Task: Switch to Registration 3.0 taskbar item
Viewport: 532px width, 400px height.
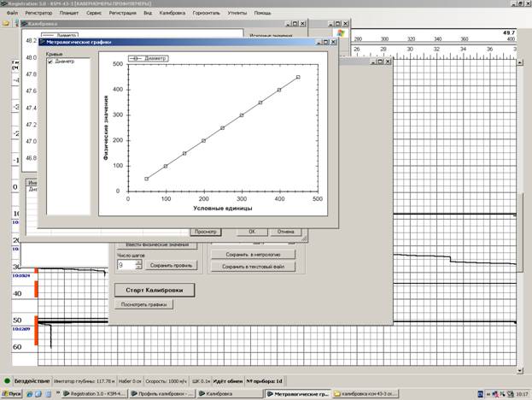Action: pos(95,394)
